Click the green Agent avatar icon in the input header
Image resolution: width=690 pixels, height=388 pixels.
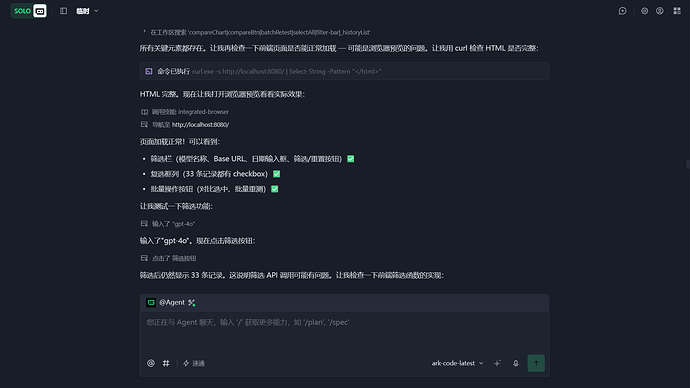tap(151, 303)
